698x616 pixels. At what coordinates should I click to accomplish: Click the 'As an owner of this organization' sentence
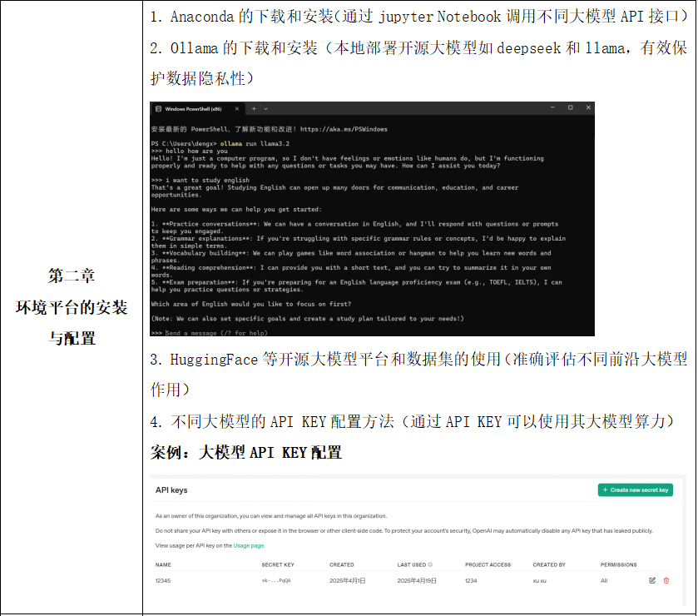(x=271, y=516)
